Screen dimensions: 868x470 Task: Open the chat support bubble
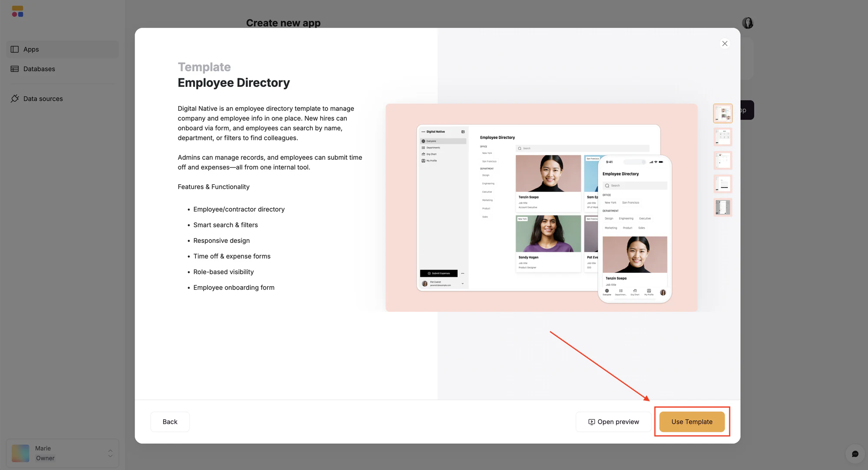tap(855, 454)
